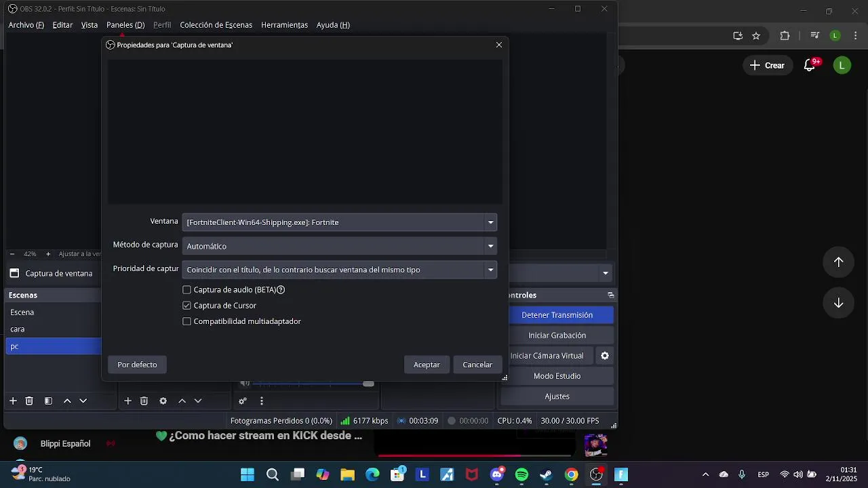Open scene filters icon in Escenas panel
Image resolution: width=868 pixels, height=488 pixels.
point(48,401)
